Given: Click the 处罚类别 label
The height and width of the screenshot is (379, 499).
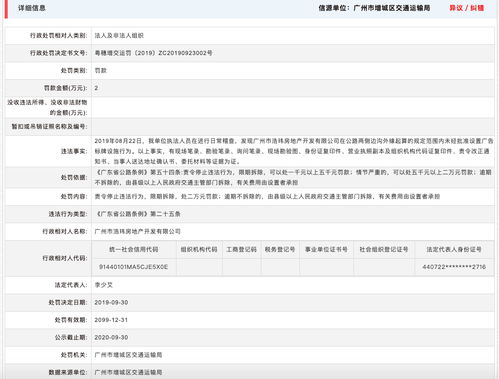Looking at the screenshot, I should point(74,71).
